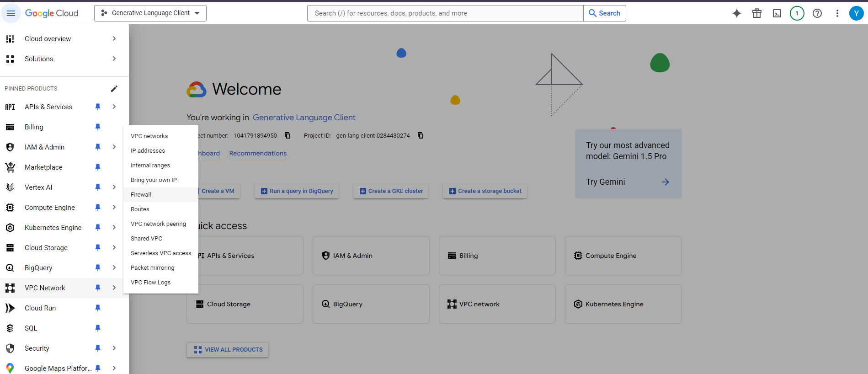
Task: Copy the Project ID
Action: pyautogui.click(x=421, y=135)
